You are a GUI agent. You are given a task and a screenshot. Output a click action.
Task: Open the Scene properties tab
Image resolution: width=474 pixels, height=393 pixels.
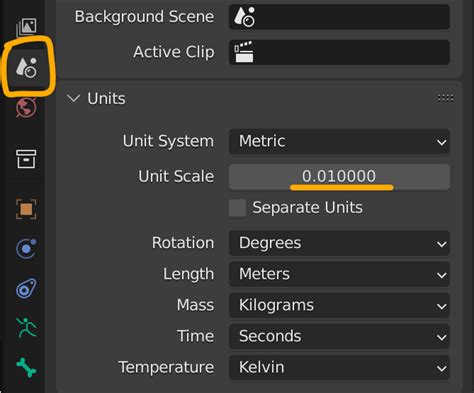tap(26, 67)
